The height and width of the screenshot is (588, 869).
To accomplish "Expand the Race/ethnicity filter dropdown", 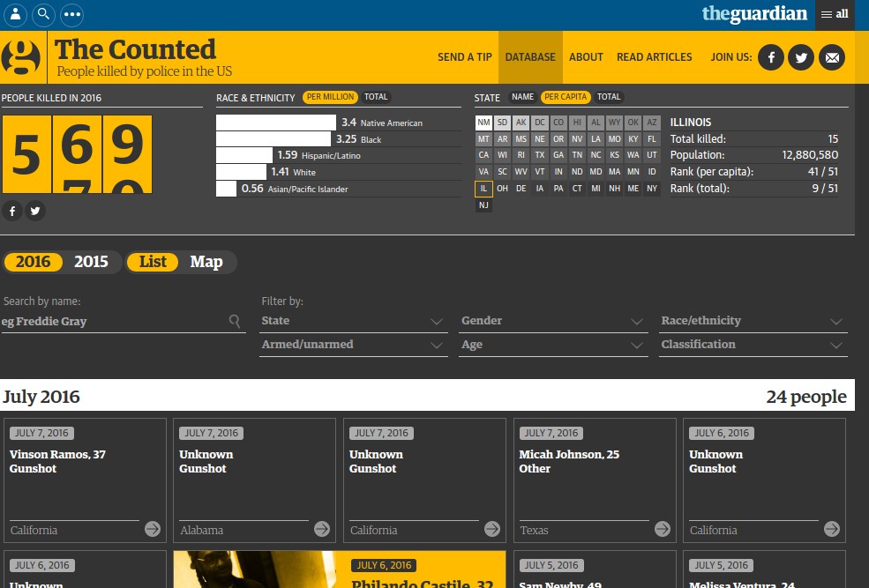I will [753, 321].
